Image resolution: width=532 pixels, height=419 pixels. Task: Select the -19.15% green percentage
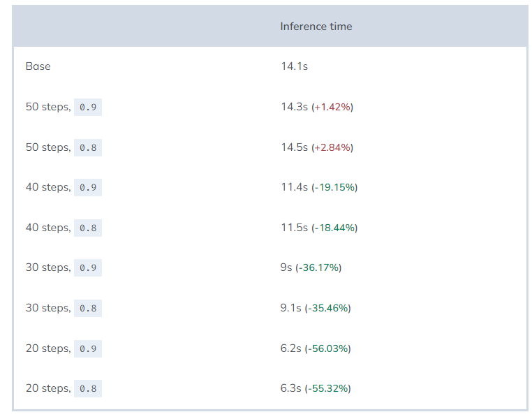click(x=334, y=187)
